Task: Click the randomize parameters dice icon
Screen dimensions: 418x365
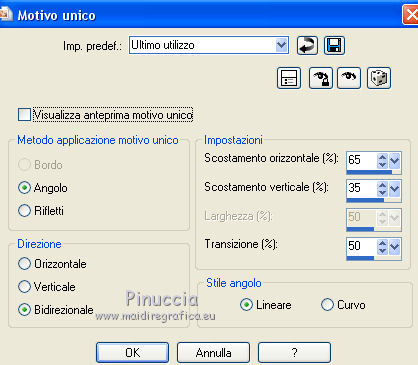Action: (379, 78)
